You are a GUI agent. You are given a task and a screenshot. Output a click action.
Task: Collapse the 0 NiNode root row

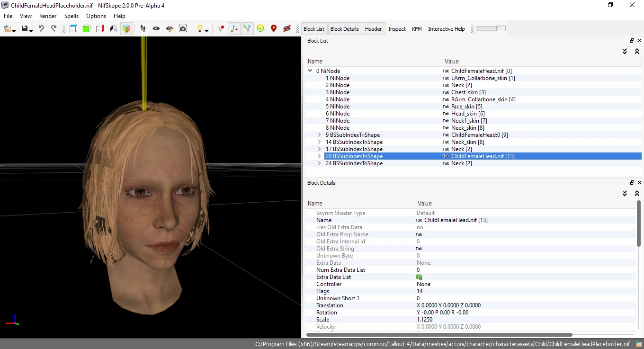coord(311,71)
